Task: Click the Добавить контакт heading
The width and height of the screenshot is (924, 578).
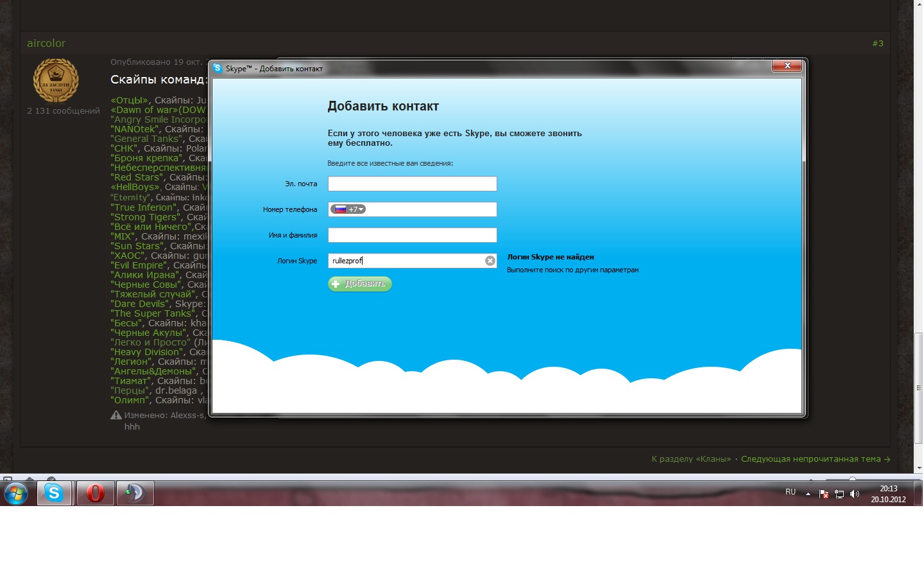Action: tap(383, 107)
